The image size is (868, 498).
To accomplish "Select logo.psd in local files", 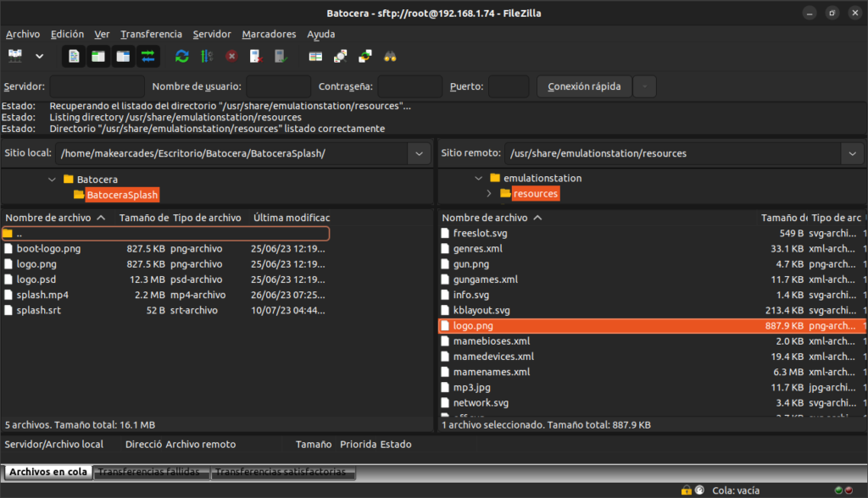I will click(x=36, y=280).
